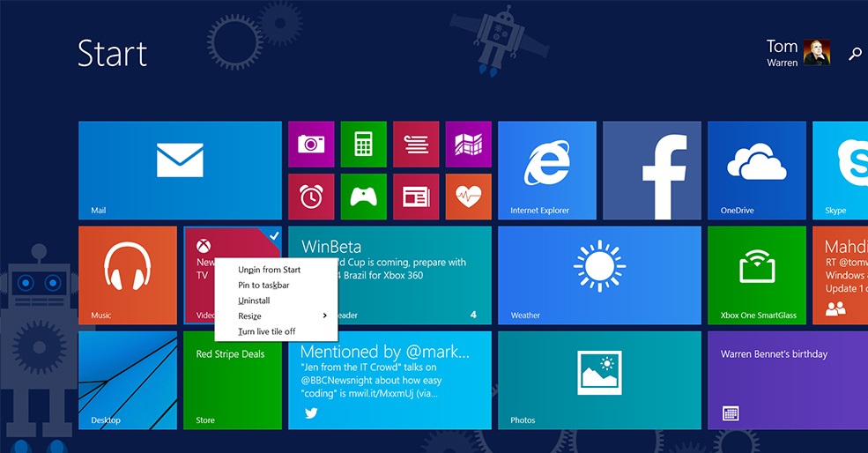Image resolution: width=868 pixels, height=453 pixels.
Task: Open the Desktop tile
Action: click(128, 381)
